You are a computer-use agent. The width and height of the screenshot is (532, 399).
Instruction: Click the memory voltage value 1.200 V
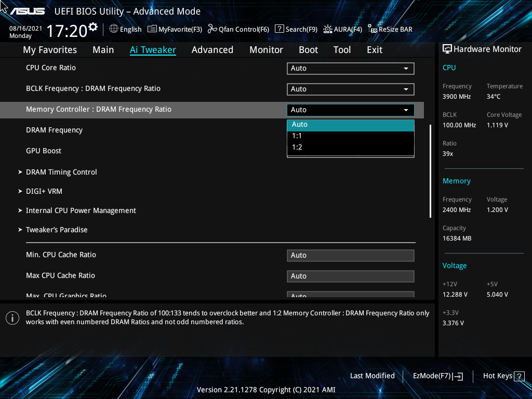pyautogui.click(x=497, y=210)
